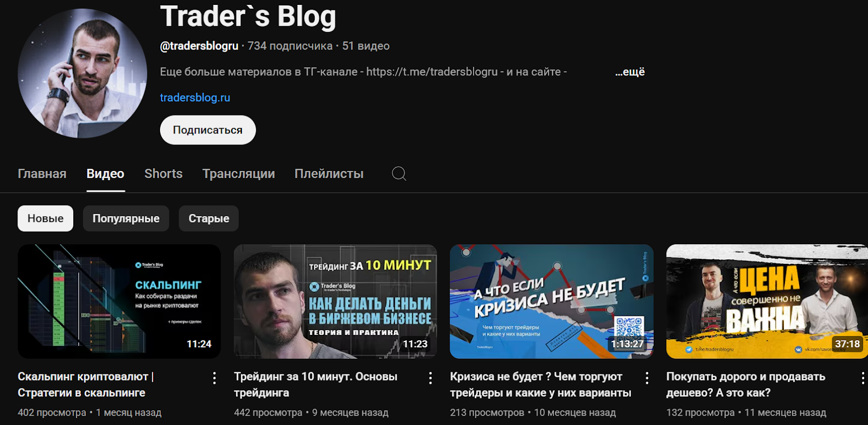This screenshot has height=425, width=868.
Task: Sort videos by Популярные chip
Action: pyautogui.click(x=126, y=218)
